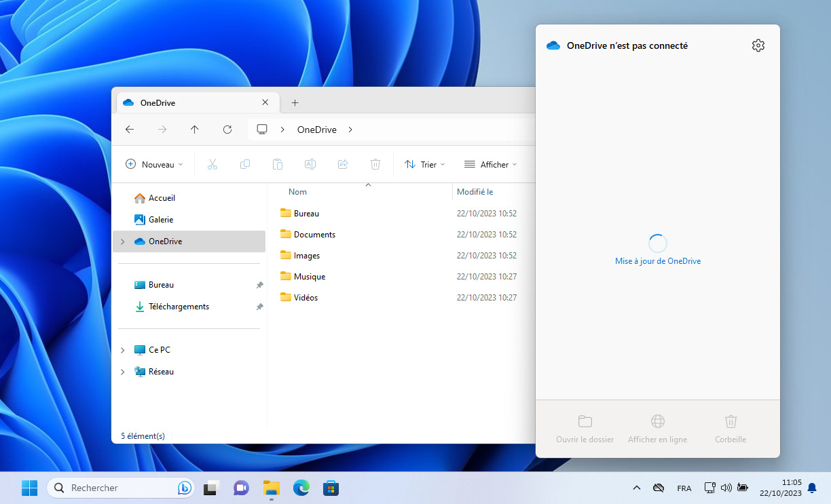The height and width of the screenshot is (504, 831).
Task: Click the OneDrive cloud icon in the flyout header
Action: 553,45
